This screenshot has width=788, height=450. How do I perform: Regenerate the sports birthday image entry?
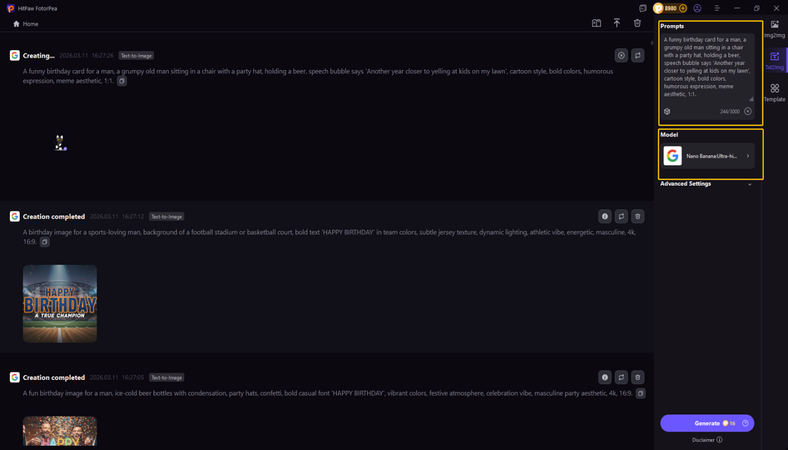(621, 216)
